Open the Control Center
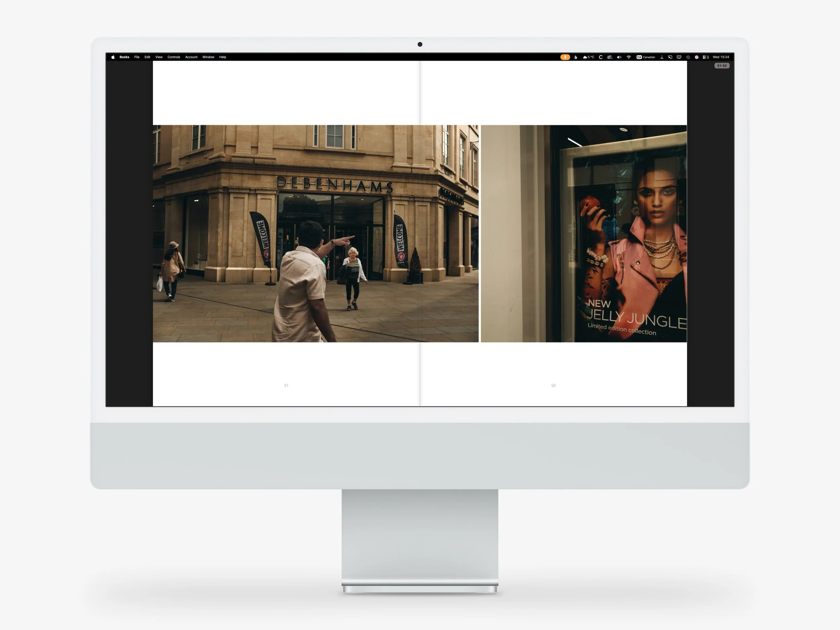Image resolution: width=840 pixels, height=630 pixels. (706, 57)
